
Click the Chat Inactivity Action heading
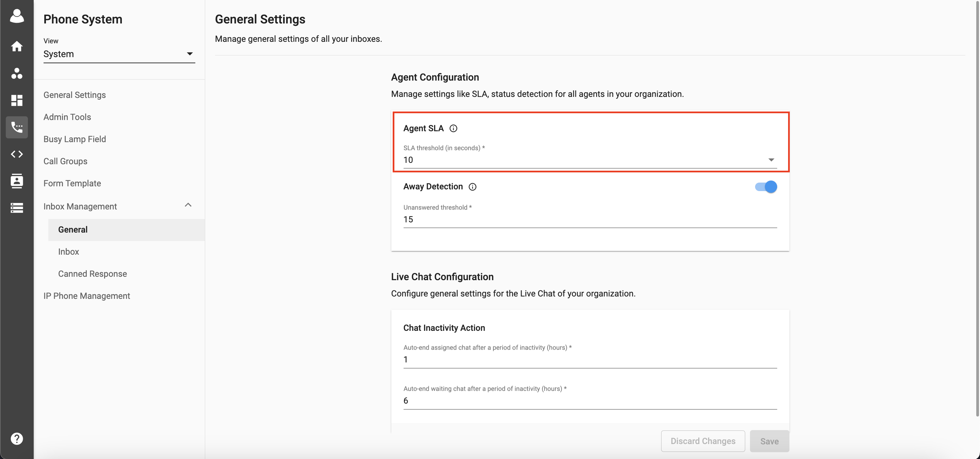(444, 328)
